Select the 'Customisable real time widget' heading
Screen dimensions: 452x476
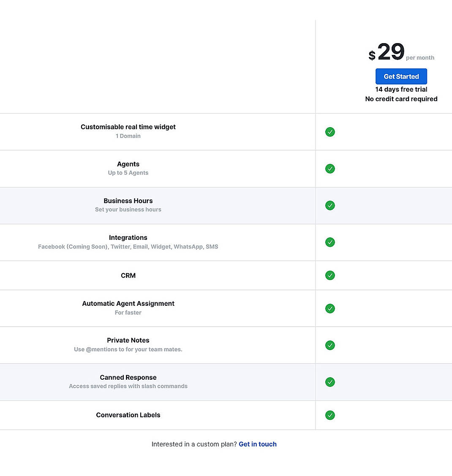click(128, 127)
